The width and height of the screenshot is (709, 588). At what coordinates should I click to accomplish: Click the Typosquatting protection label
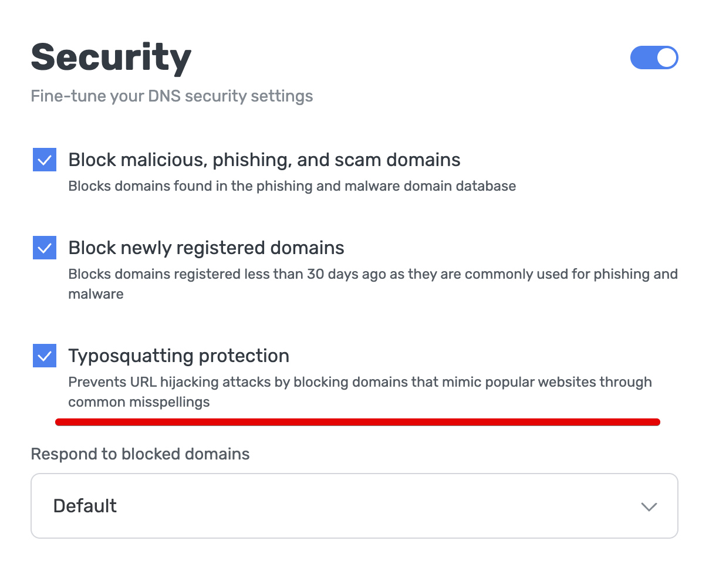179,356
